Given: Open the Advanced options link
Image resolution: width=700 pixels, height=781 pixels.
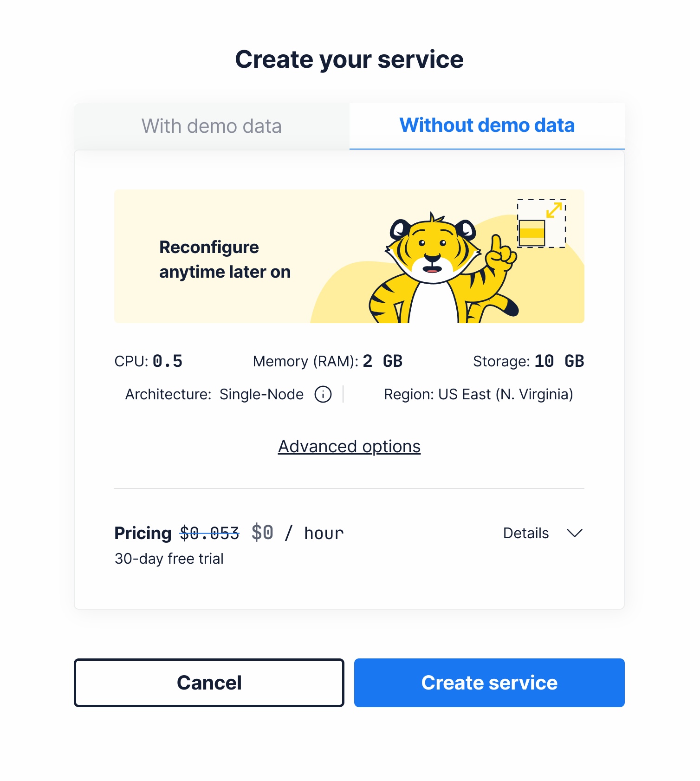Looking at the screenshot, I should 349,446.
